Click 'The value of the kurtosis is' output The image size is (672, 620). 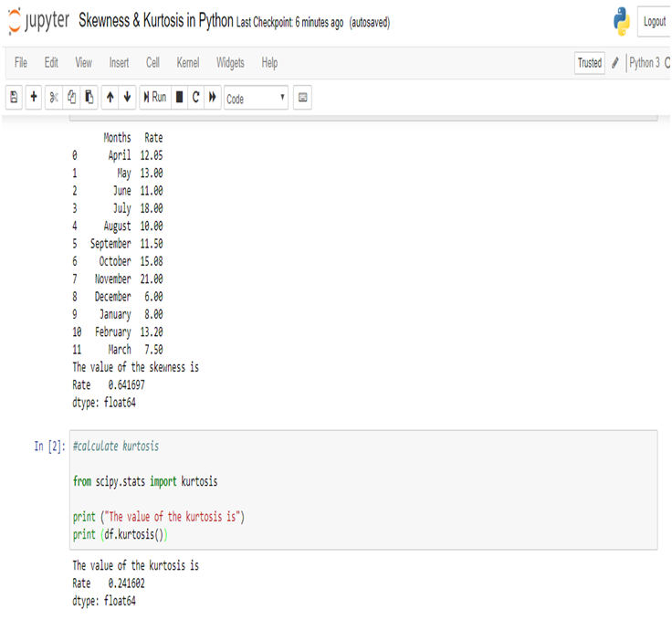pyautogui.click(x=135, y=565)
